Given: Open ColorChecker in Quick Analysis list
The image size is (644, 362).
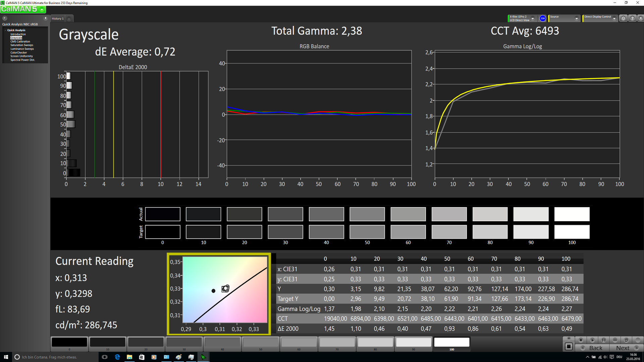Looking at the screenshot, I should [18, 53].
